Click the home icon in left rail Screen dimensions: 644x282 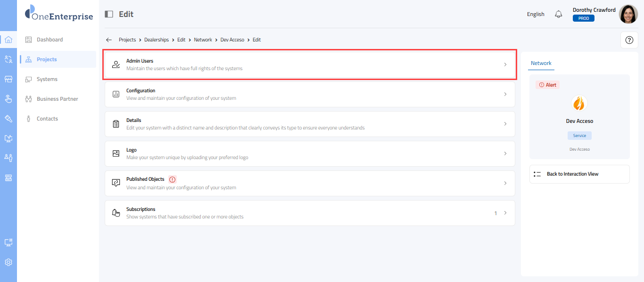coord(8,40)
